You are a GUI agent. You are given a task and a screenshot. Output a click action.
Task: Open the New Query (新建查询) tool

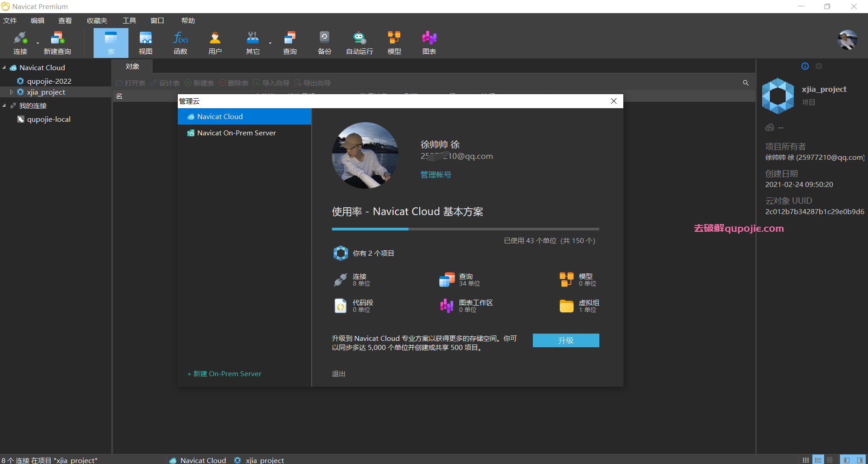[x=57, y=43]
